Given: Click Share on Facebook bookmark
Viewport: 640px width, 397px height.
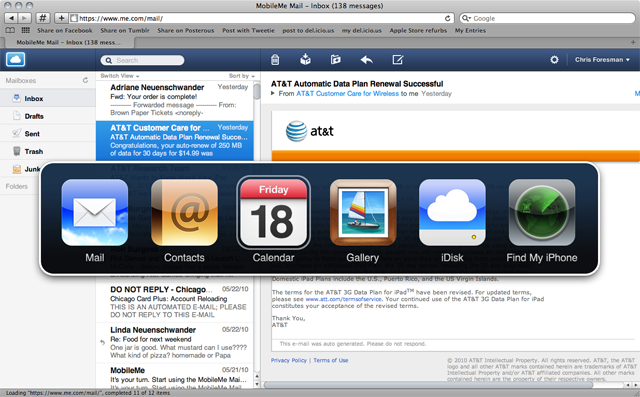Looking at the screenshot, I should point(64,30).
